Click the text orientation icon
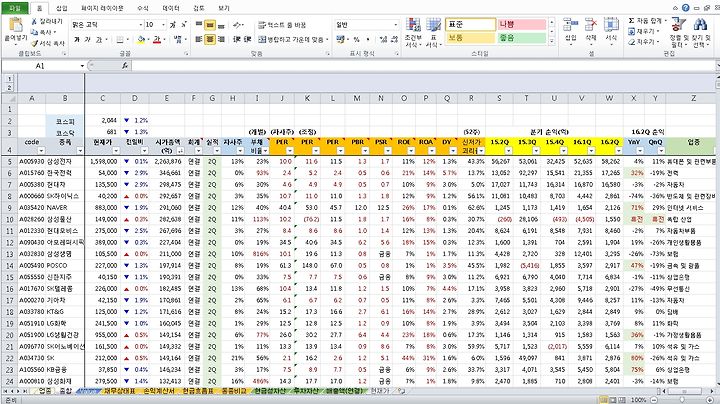720x404 pixels. click(237, 25)
